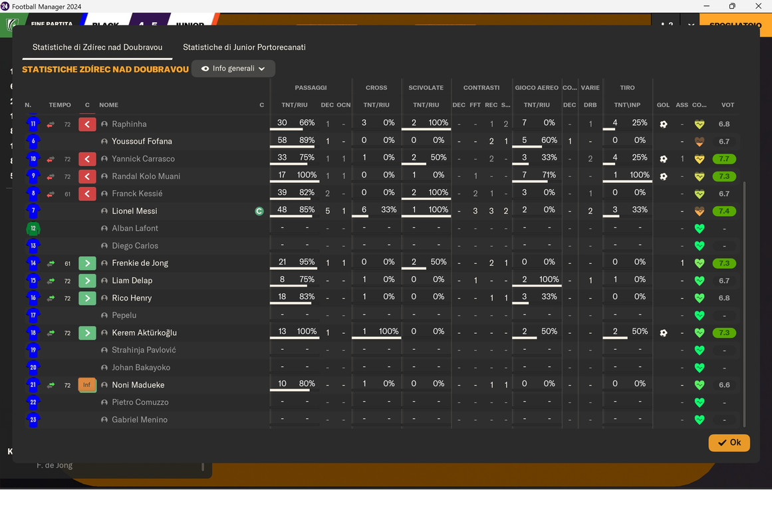Click Gabriel Menino's number 23 shirt icon

33,420
